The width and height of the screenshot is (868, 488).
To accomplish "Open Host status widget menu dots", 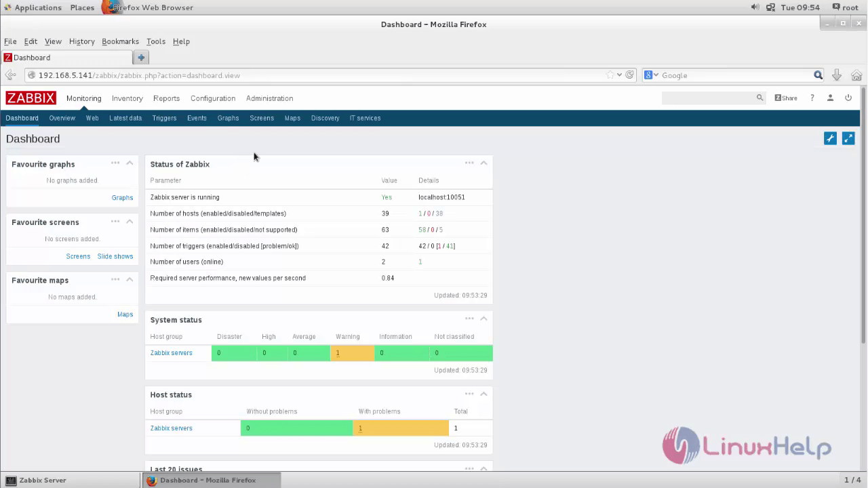I will click(469, 394).
